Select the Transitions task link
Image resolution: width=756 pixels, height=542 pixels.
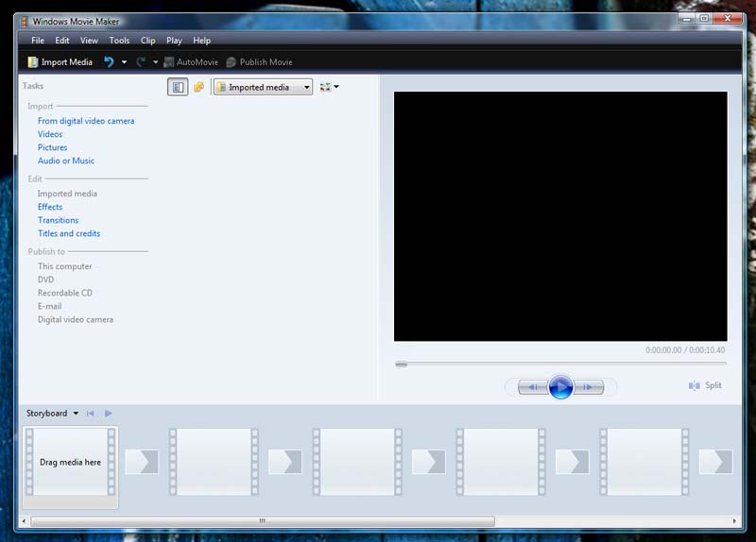pyautogui.click(x=58, y=220)
